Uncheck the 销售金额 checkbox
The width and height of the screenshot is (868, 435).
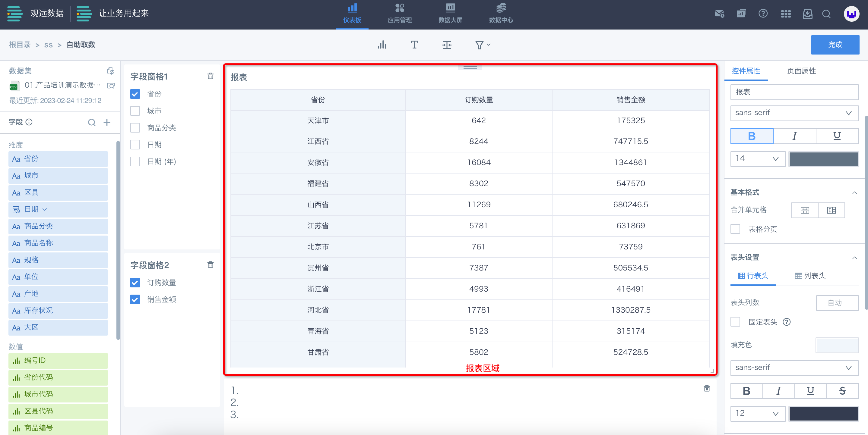coord(135,299)
